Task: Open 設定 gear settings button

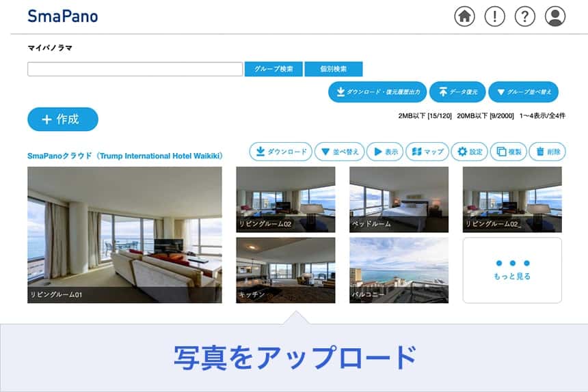Action: click(470, 152)
